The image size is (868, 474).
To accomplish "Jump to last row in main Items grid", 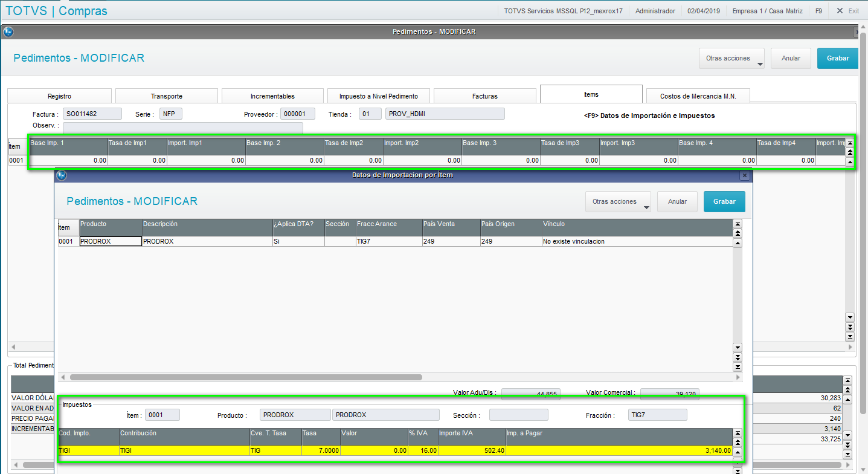I will 850,336.
